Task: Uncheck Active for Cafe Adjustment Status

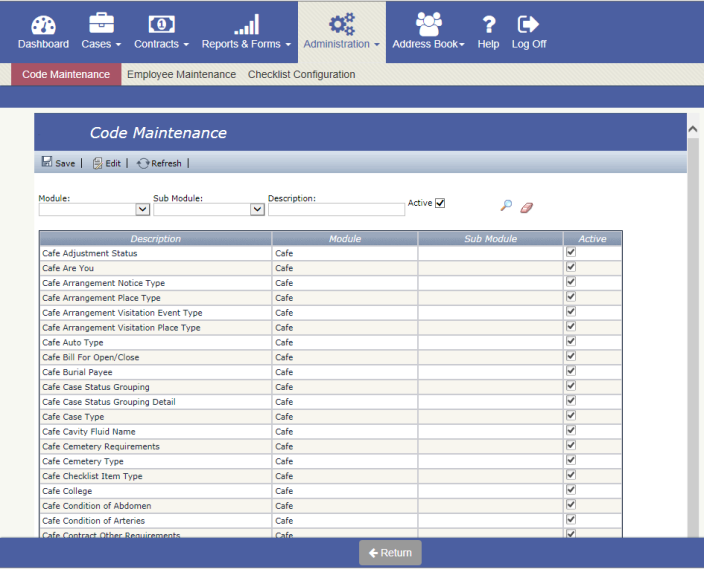Action: pyautogui.click(x=571, y=252)
